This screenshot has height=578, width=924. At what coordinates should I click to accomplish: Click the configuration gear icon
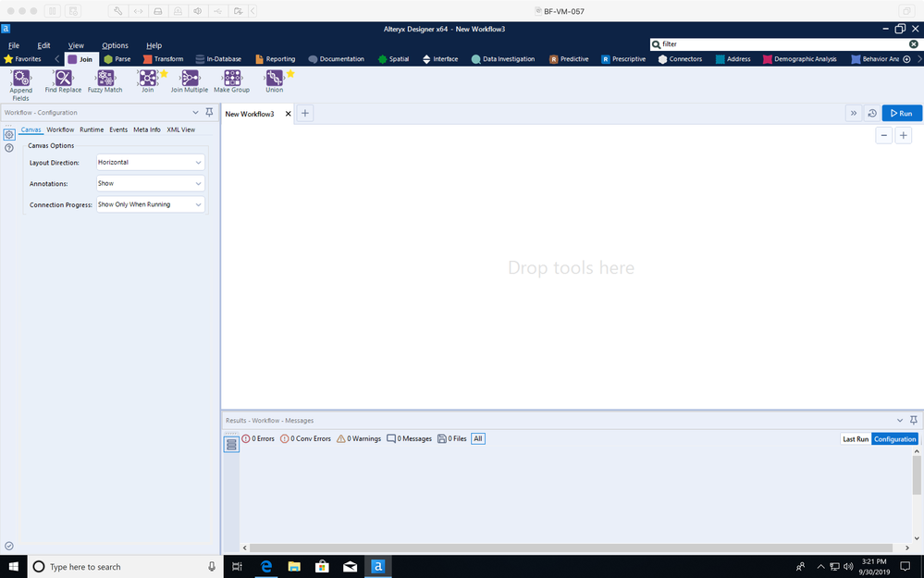point(9,135)
